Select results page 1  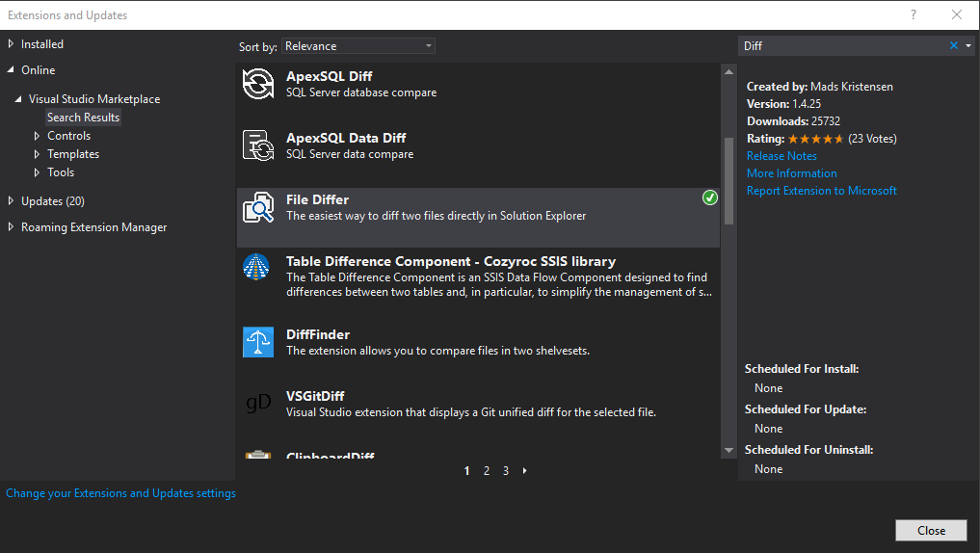(x=467, y=470)
